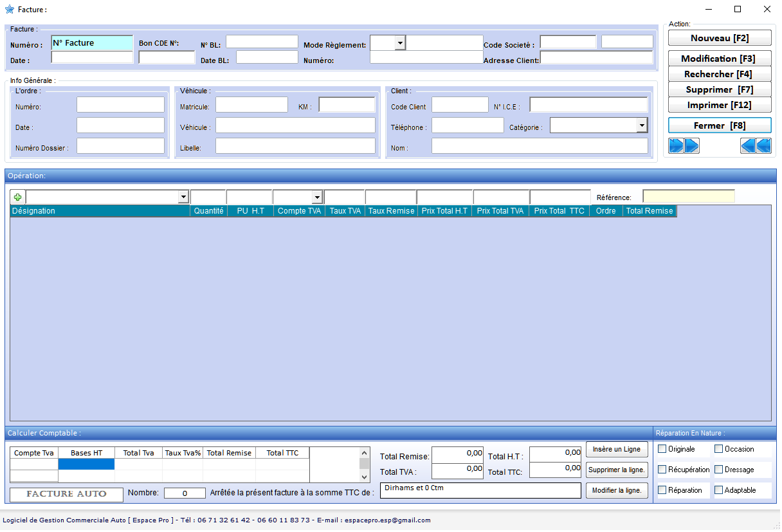Click the Adresse Client input field

(596, 58)
